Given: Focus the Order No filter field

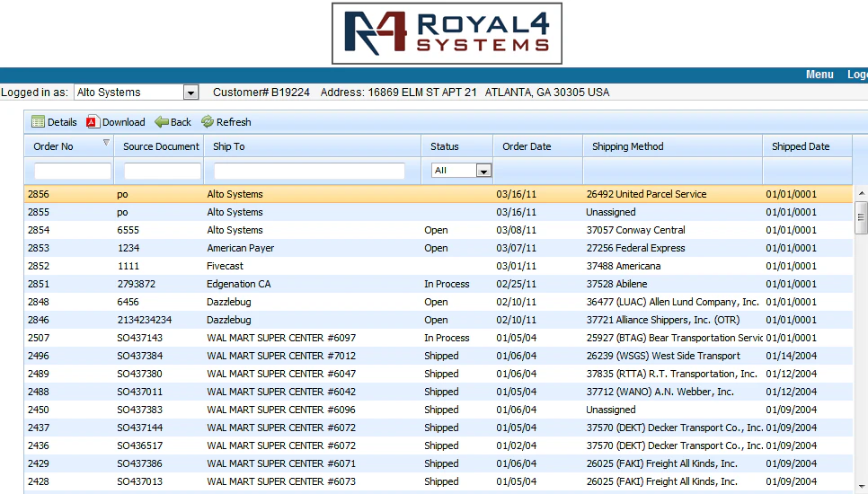Looking at the screenshot, I should click(x=73, y=171).
